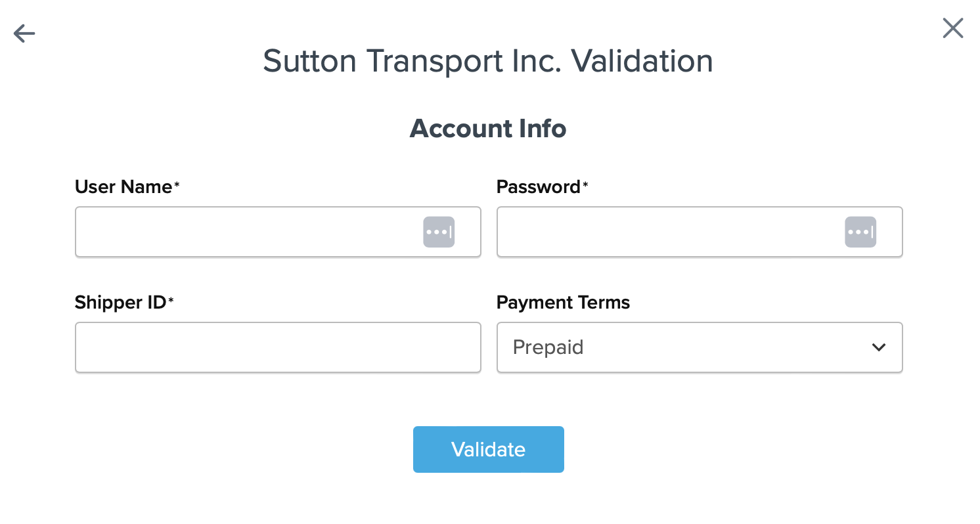
Task: Click the required asterisk beside User Name
Action: (177, 186)
